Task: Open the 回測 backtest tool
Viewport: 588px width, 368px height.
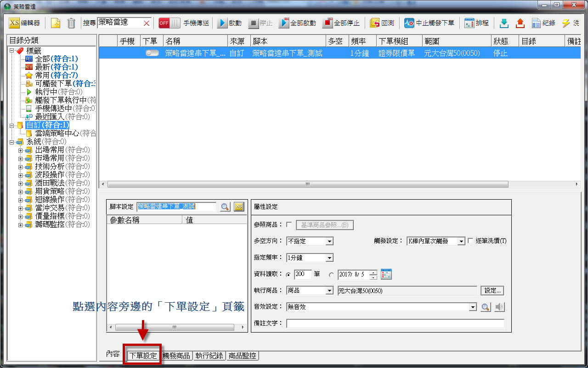Action: click(x=382, y=23)
